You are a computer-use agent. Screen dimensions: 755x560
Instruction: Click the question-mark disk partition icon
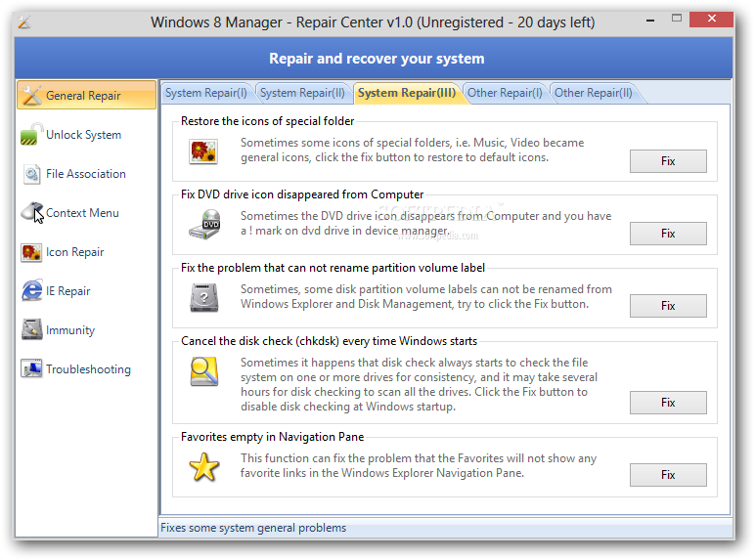click(x=204, y=297)
